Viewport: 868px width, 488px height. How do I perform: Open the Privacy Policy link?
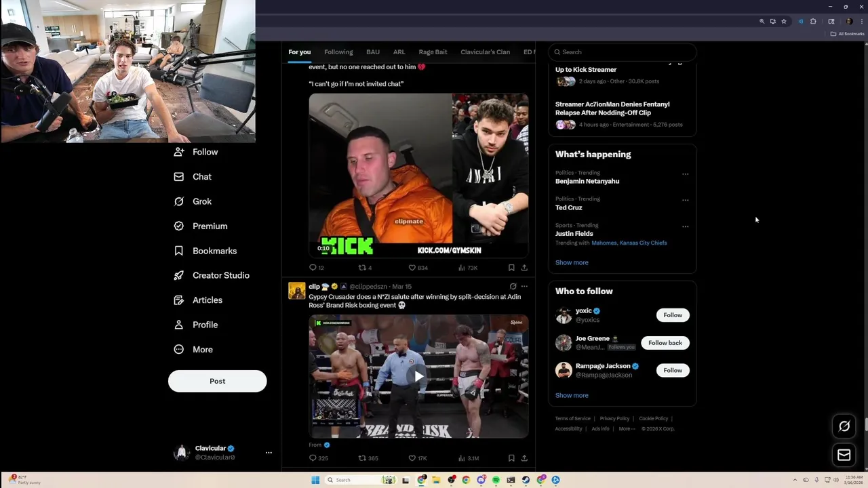614,418
